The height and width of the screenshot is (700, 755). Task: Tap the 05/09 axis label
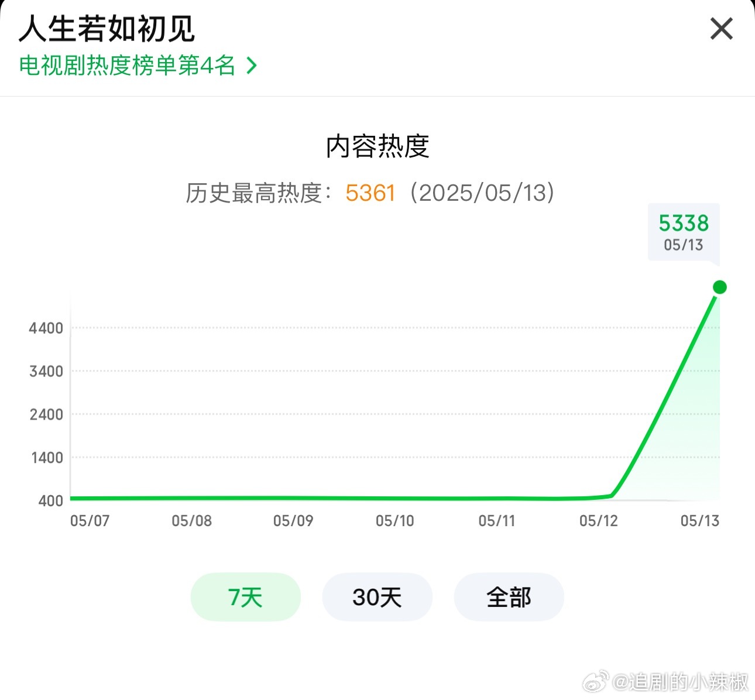[293, 521]
